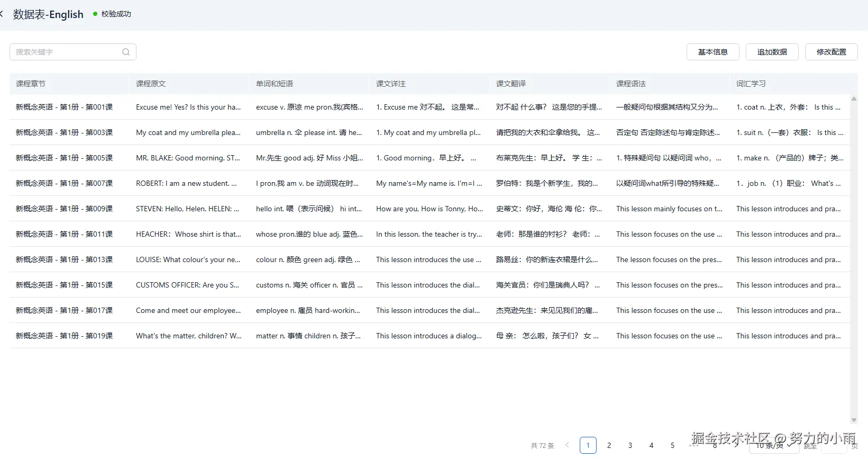Image resolution: width=868 pixels, height=458 pixels.
Task: Click the 校验成功 status label
Action: (116, 14)
